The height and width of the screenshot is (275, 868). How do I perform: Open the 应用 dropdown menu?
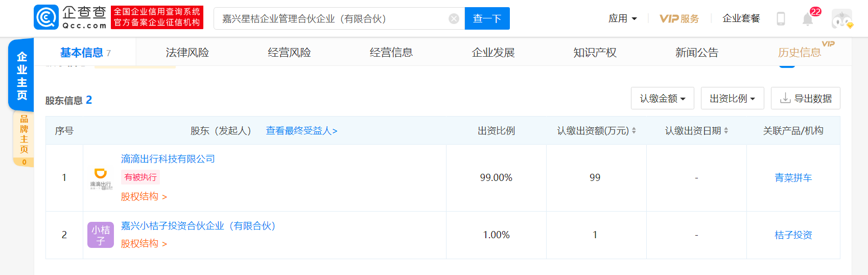622,19
